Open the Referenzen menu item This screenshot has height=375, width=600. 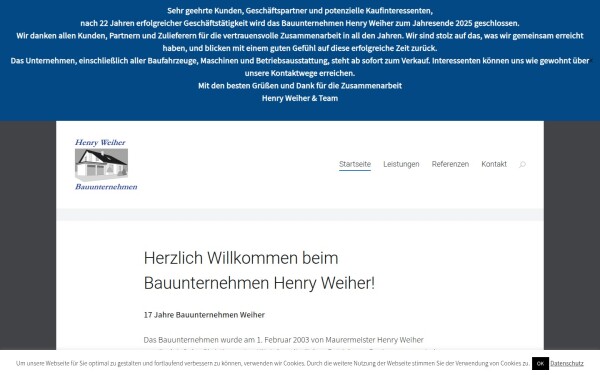[450, 164]
